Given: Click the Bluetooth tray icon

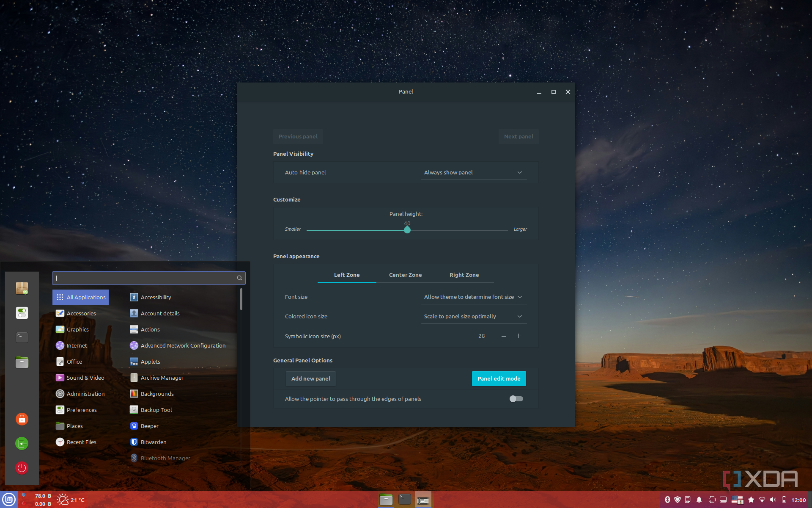Looking at the screenshot, I should (x=667, y=500).
